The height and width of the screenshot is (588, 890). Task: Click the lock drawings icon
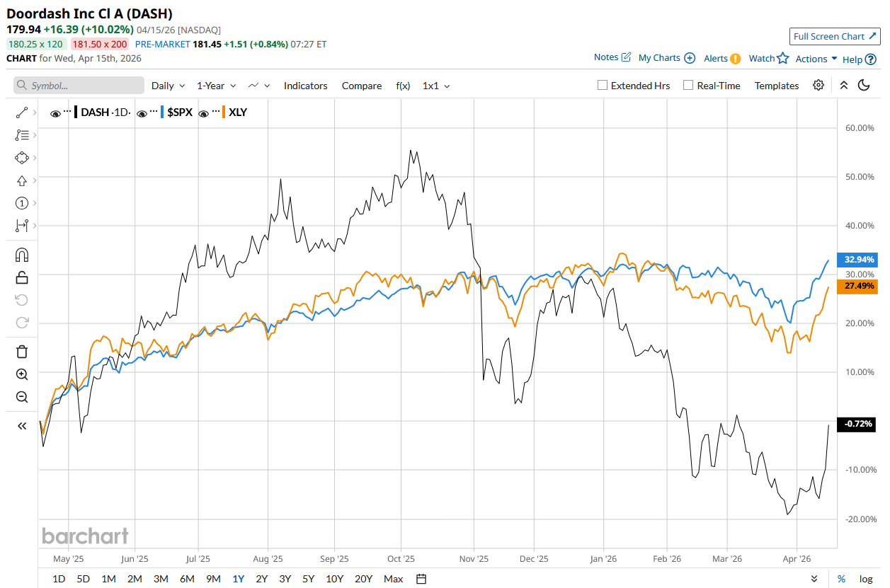coord(21,277)
